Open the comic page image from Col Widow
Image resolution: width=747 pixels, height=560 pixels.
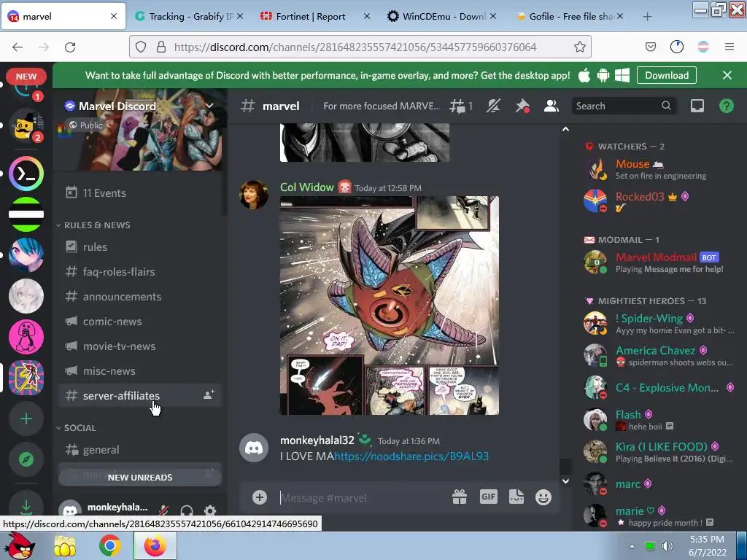(390, 306)
